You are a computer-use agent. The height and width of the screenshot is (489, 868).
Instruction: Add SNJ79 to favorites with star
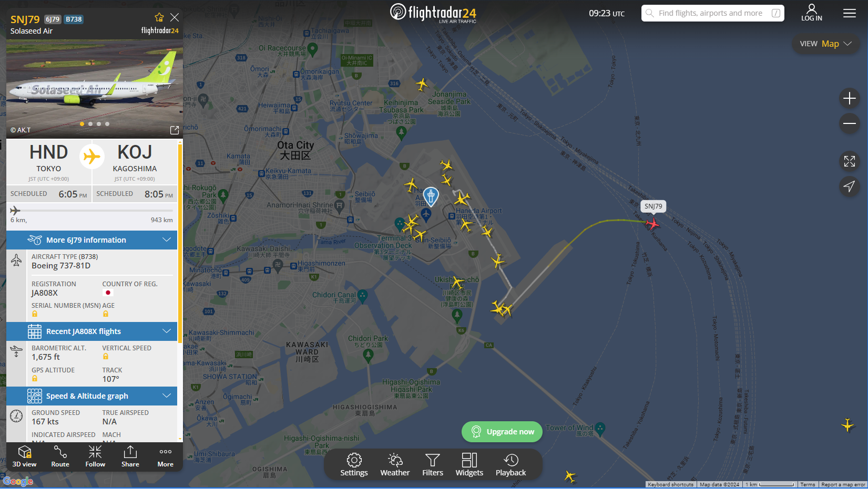pos(159,17)
